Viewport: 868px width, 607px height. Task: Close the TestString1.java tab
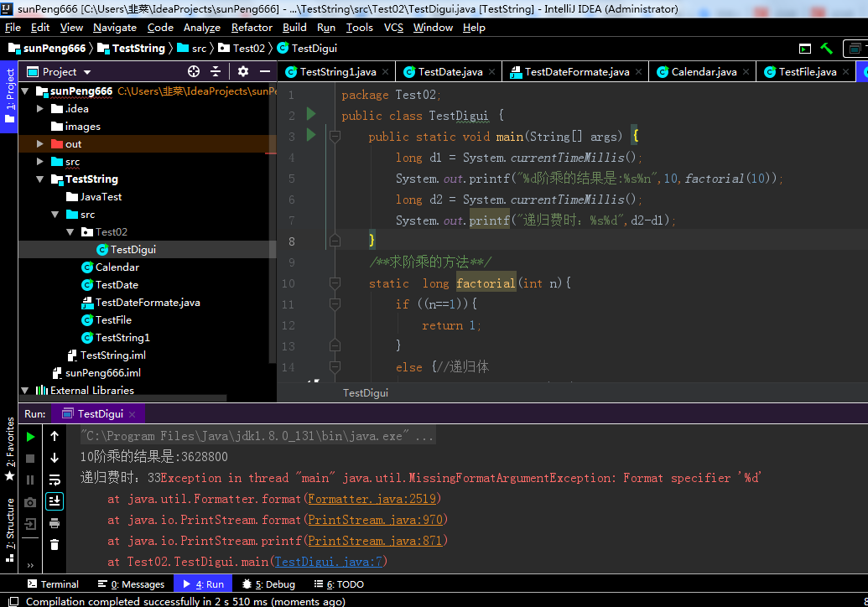point(385,72)
